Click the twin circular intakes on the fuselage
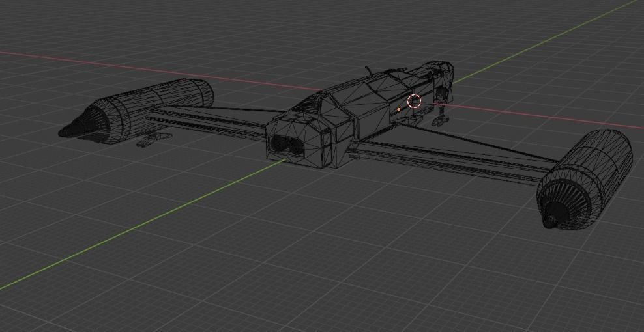The image size is (644, 332). [287, 145]
